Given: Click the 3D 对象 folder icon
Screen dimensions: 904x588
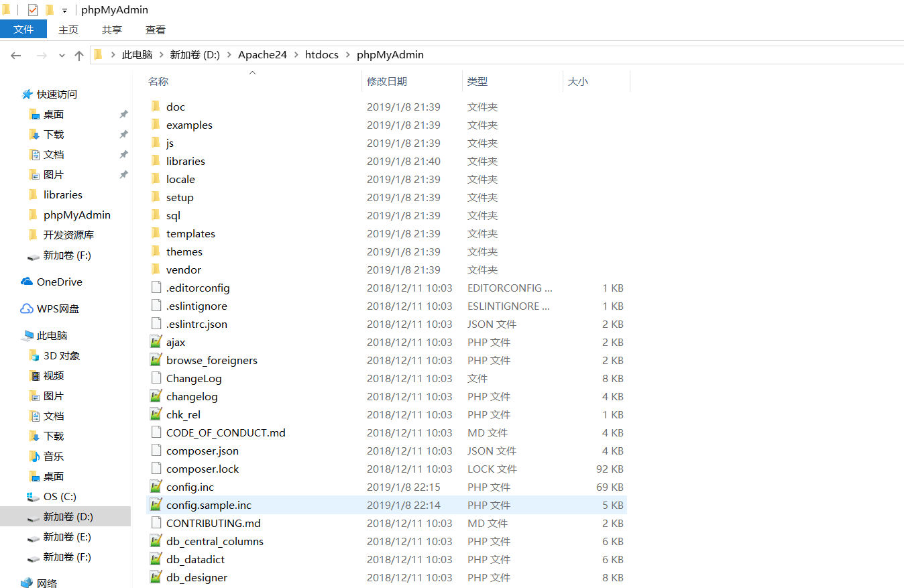Looking at the screenshot, I should pyautogui.click(x=34, y=355).
